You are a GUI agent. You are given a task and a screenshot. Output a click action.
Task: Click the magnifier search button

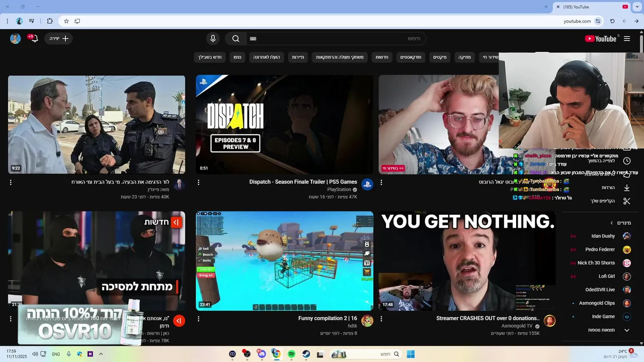tap(236, 39)
